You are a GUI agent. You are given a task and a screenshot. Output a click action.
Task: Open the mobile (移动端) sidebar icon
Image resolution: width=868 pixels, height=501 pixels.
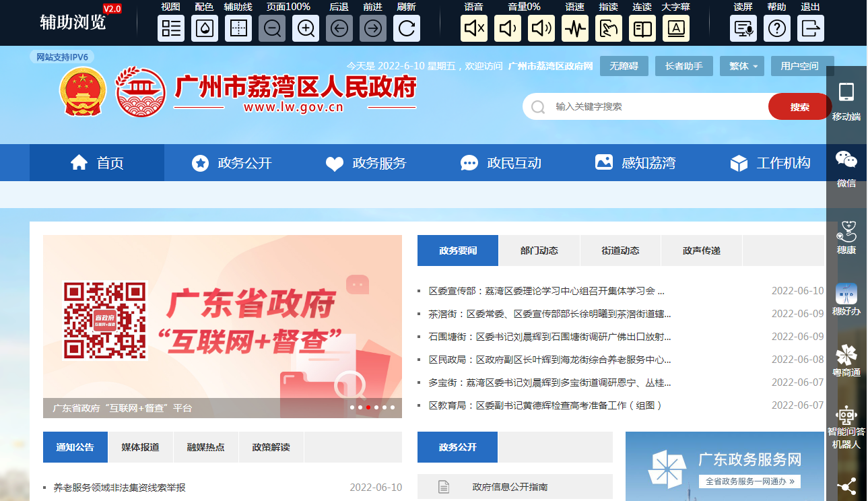pyautogui.click(x=846, y=101)
